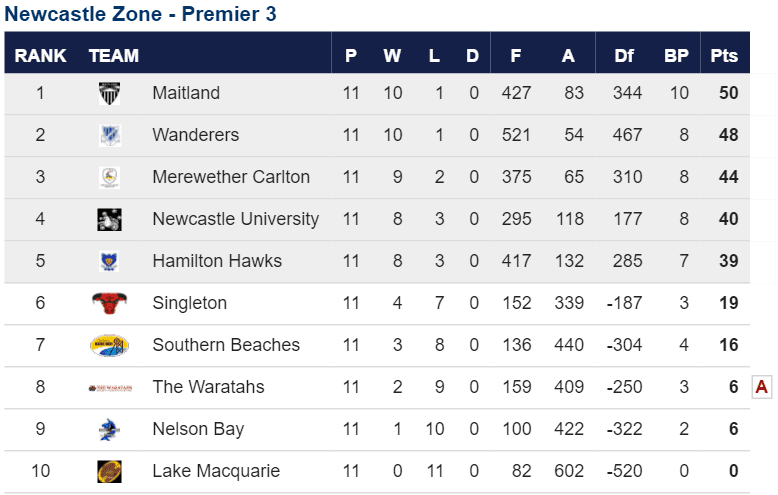The height and width of the screenshot is (495, 778).
Task: Click the Newcastle University team logo
Action: 109,220
